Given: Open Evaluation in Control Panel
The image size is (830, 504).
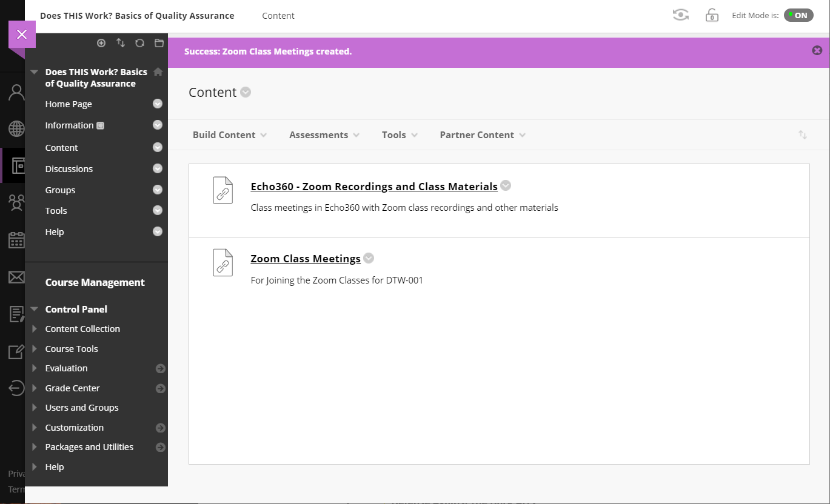Looking at the screenshot, I should point(66,368).
